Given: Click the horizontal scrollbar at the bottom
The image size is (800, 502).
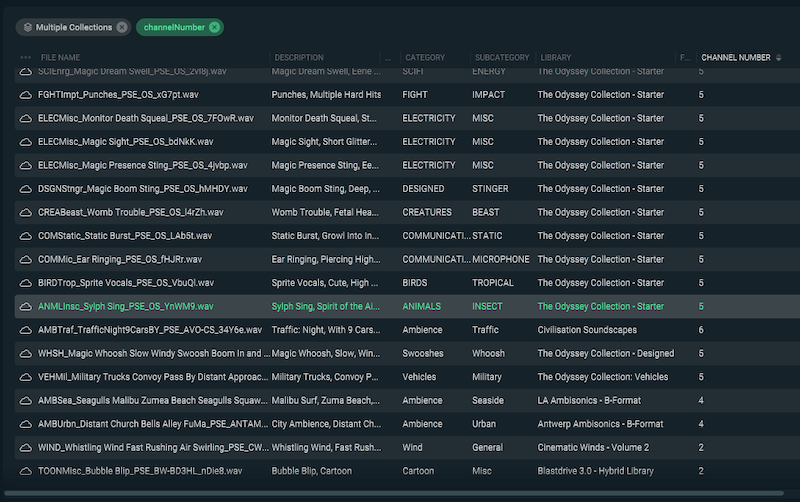Looking at the screenshot, I should click(x=400, y=493).
